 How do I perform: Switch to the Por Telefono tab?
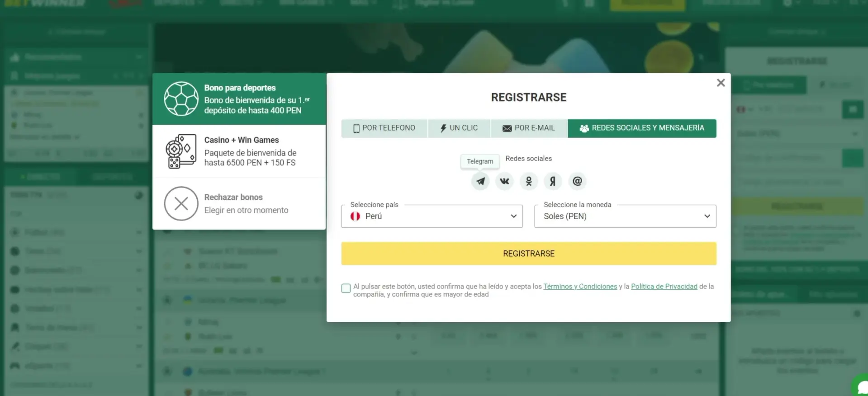coord(384,128)
